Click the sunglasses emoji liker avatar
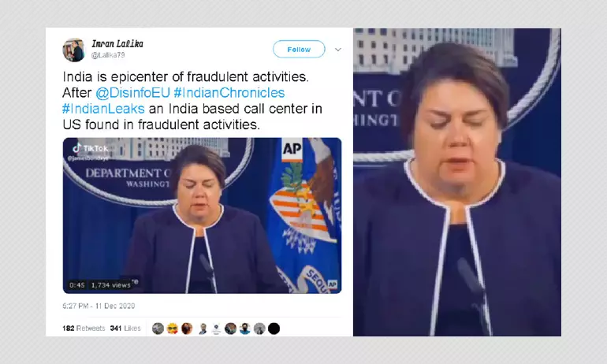The image size is (607, 364). (x=173, y=329)
